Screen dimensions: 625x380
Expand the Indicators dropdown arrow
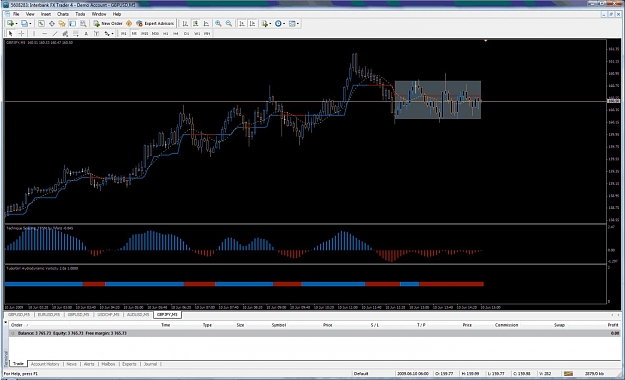coord(270,24)
